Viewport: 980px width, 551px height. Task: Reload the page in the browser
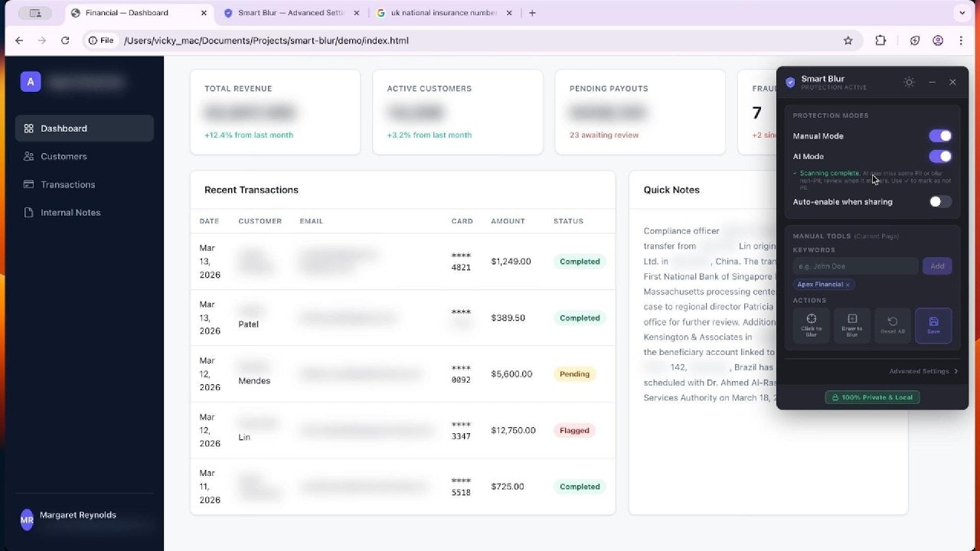[65, 41]
